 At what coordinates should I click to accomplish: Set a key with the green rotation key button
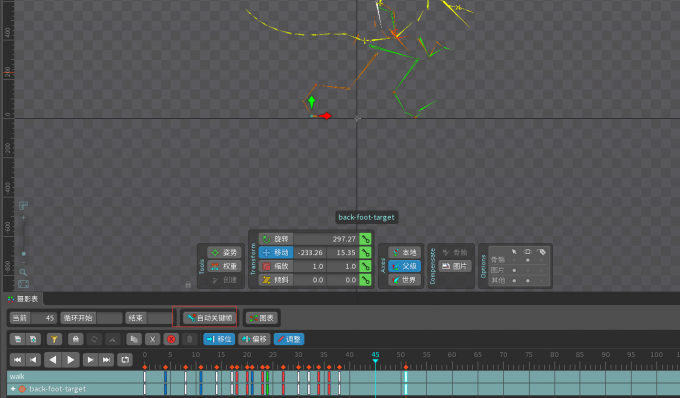pyautogui.click(x=366, y=239)
